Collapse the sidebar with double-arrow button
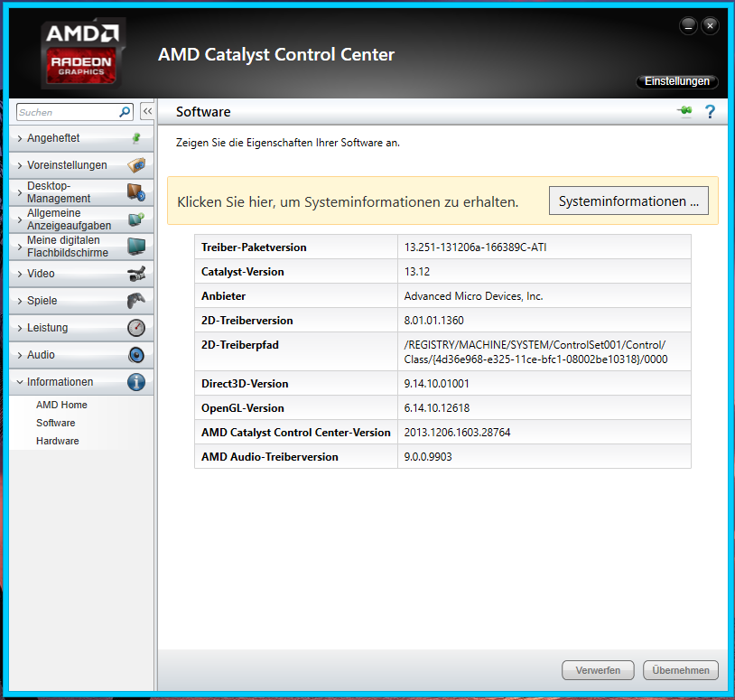This screenshot has width=735, height=700. (x=147, y=112)
